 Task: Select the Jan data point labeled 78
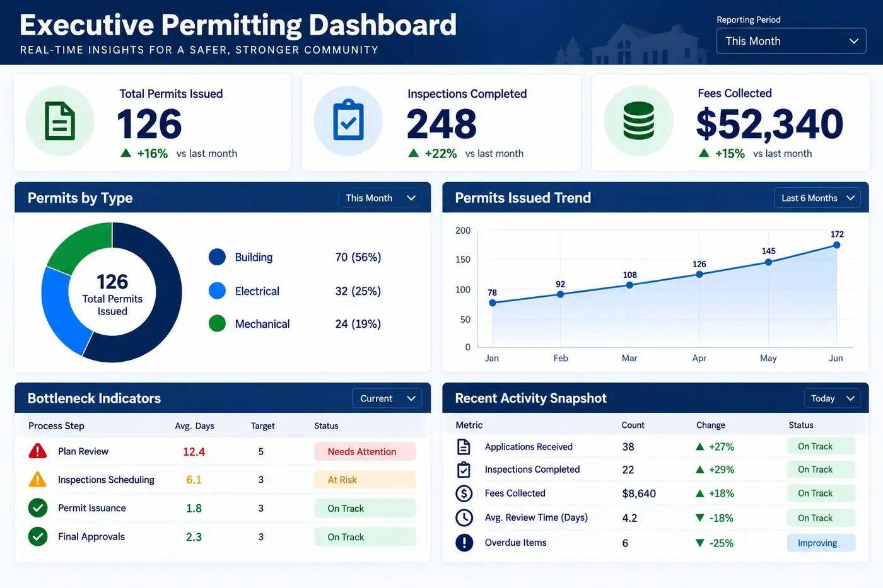tap(493, 303)
